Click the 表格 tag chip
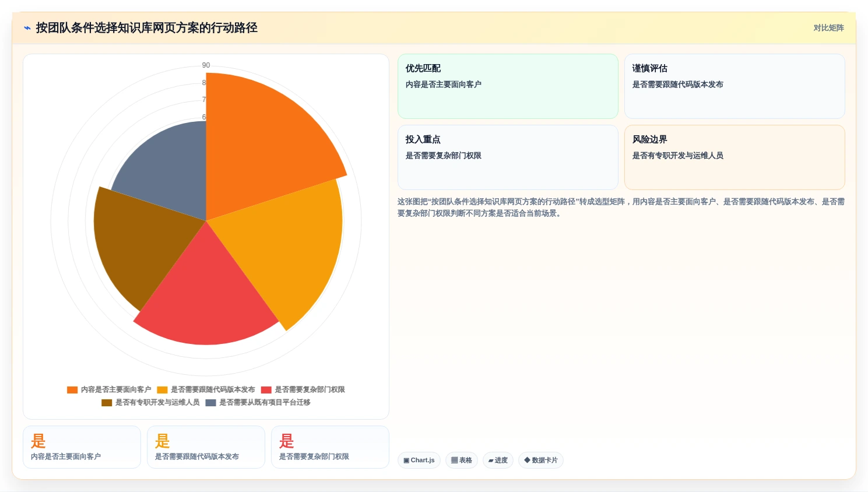The image size is (868, 492). (462, 461)
